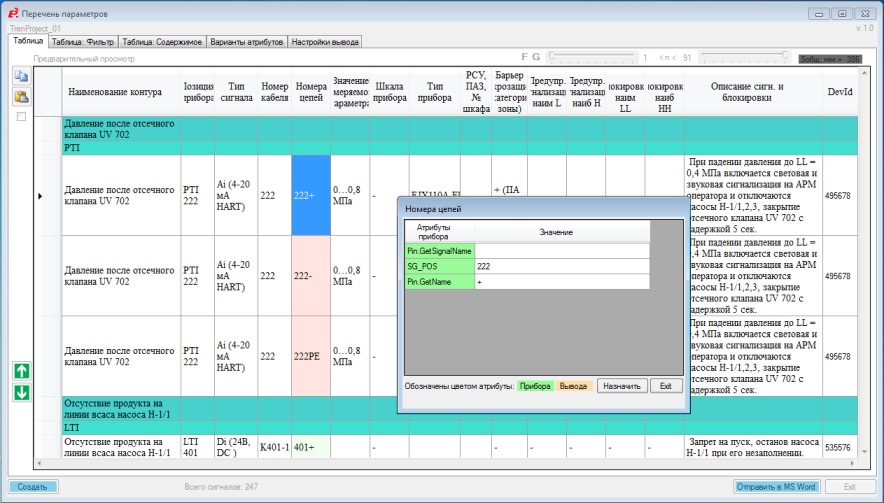Open the 'Настройки вывода' tab
The width and height of the screenshot is (884, 503).
click(325, 42)
